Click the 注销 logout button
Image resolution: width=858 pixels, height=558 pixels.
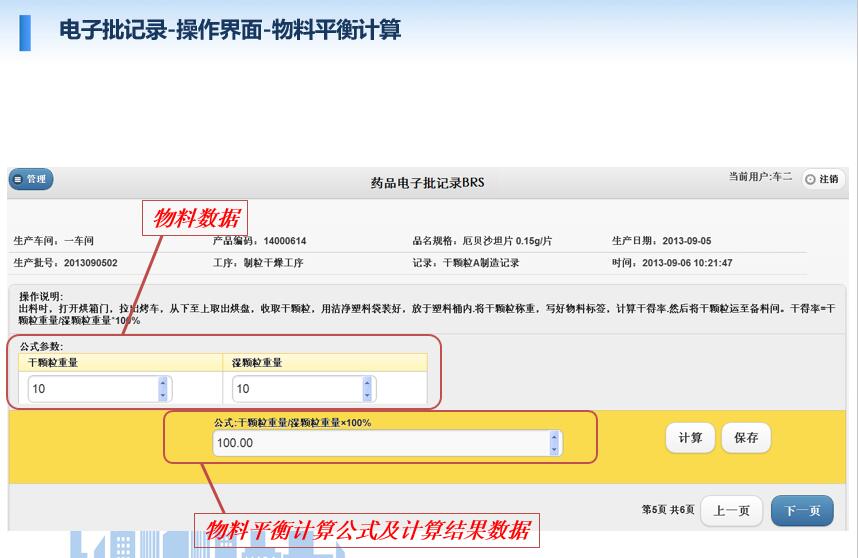[822, 179]
